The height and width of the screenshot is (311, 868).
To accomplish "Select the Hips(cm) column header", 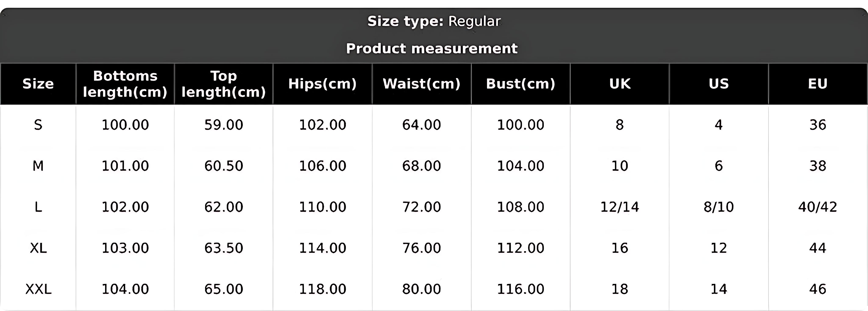I will (x=323, y=84).
